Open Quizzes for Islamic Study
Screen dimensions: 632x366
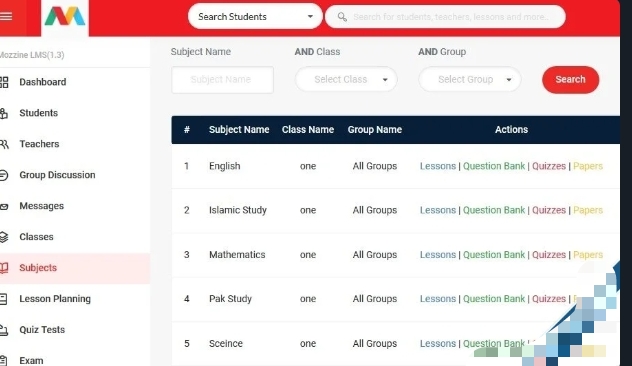point(549,210)
